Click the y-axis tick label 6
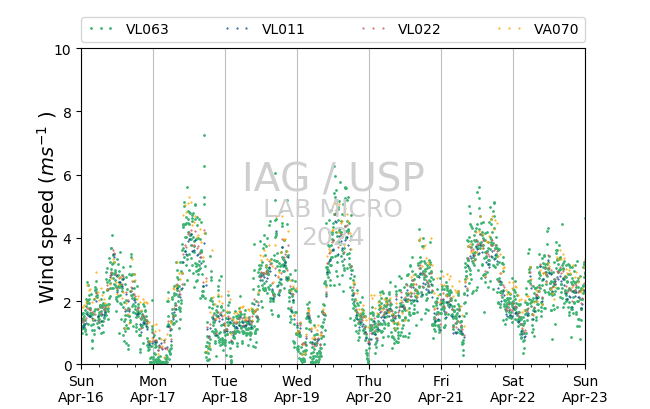 coord(68,176)
